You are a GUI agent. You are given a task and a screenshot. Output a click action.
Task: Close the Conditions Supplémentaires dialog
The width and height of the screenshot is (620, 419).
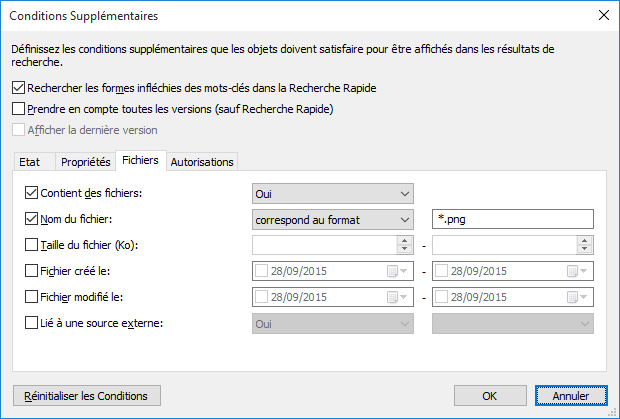[x=602, y=15]
